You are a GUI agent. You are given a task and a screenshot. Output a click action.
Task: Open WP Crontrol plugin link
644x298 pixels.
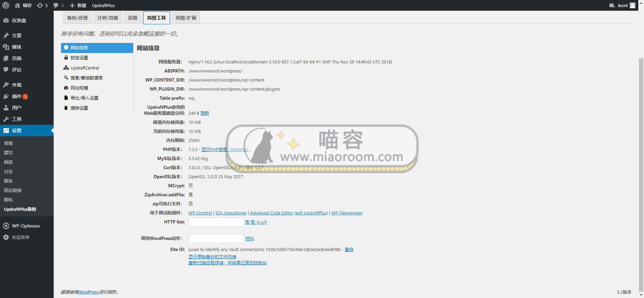200,213
